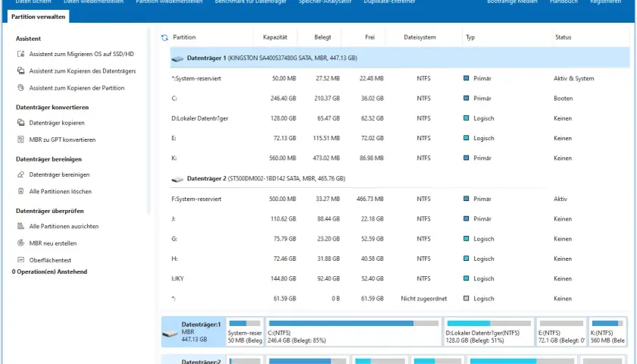
Task: Click the Datenträger bereinigen eraser icon
Action: click(x=20, y=174)
